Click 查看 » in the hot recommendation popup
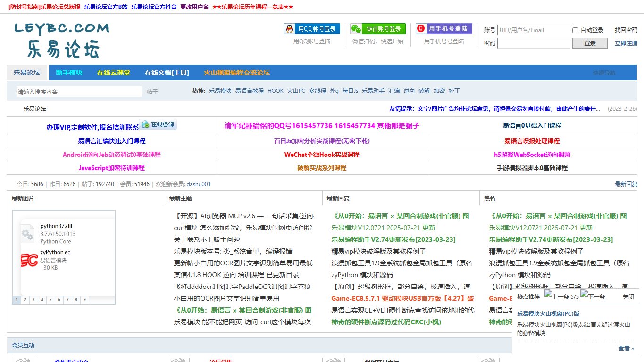Image resolution: width=644 pixels, height=362 pixels. click(626, 348)
